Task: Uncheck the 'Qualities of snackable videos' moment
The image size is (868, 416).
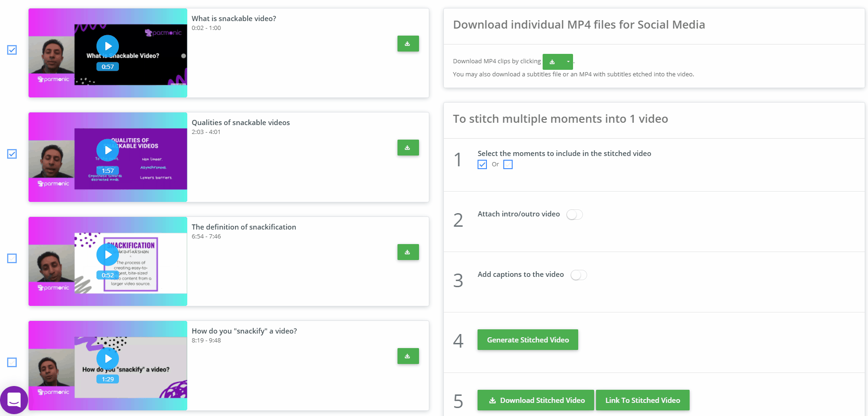Action: 12,154
